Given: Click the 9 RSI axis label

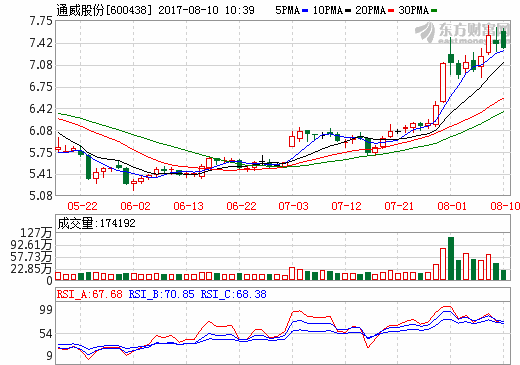Looking at the screenshot, I should point(49,356).
